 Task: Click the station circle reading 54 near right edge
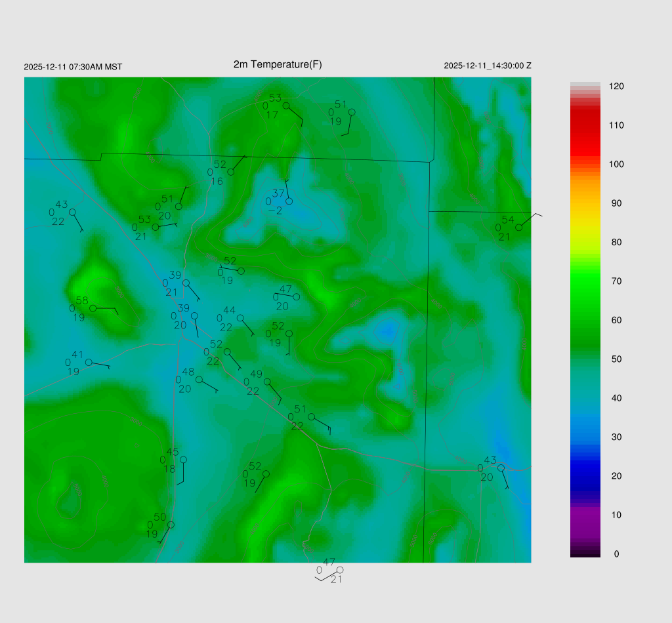pos(518,227)
